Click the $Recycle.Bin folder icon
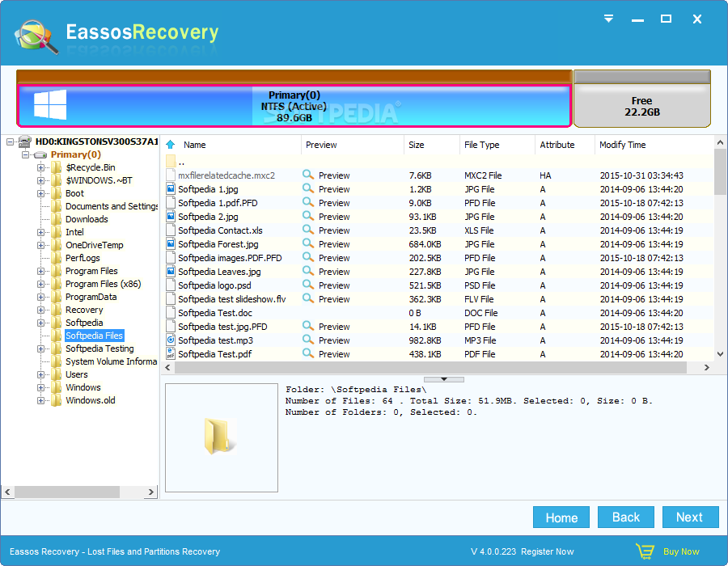Viewport: 728px width, 566px height. tap(56, 167)
